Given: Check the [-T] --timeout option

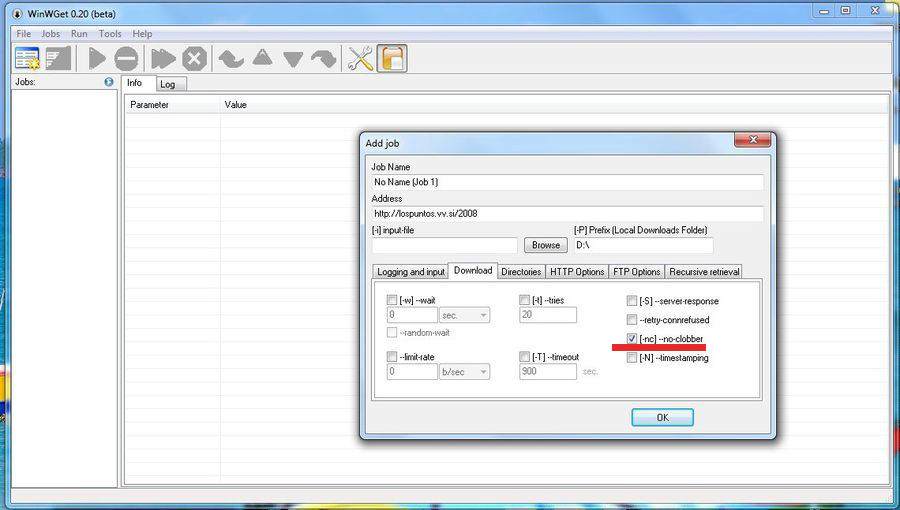Looking at the screenshot, I should (x=524, y=357).
